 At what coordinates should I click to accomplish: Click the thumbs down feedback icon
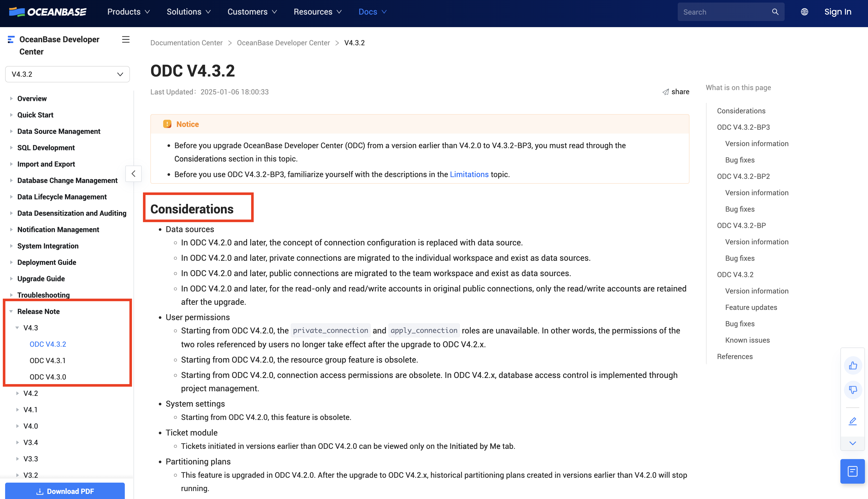[x=853, y=390]
